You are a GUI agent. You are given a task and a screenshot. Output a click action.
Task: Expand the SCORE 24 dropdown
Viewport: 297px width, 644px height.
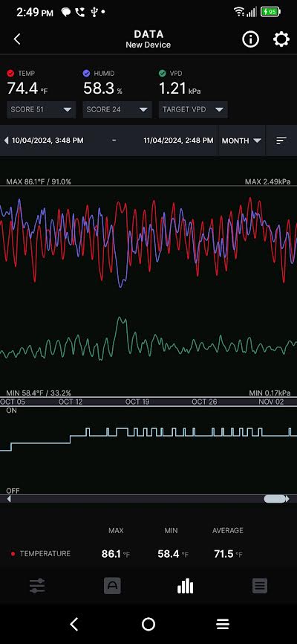[x=117, y=109]
